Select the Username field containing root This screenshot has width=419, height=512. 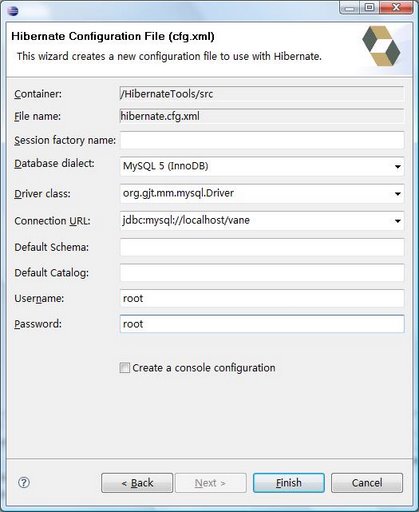262,298
